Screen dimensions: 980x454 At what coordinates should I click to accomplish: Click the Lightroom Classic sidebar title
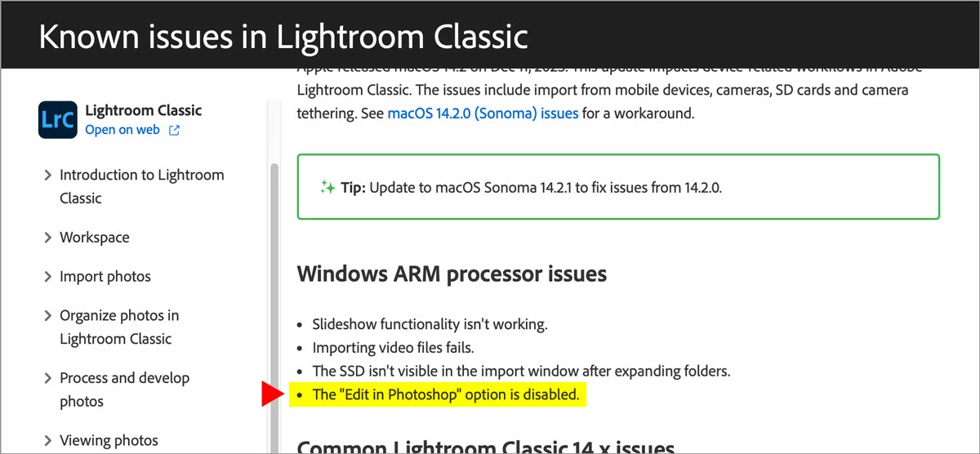(144, 110)
